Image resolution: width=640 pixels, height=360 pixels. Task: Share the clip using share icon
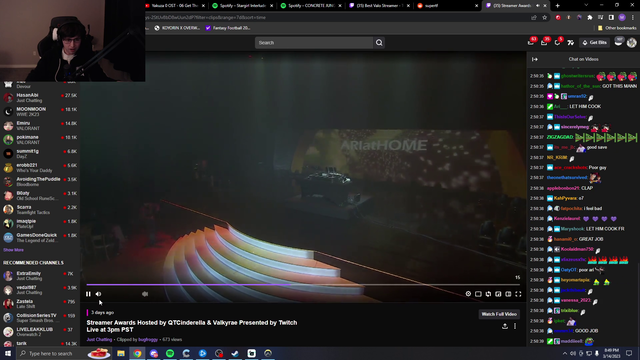[505, 326]
